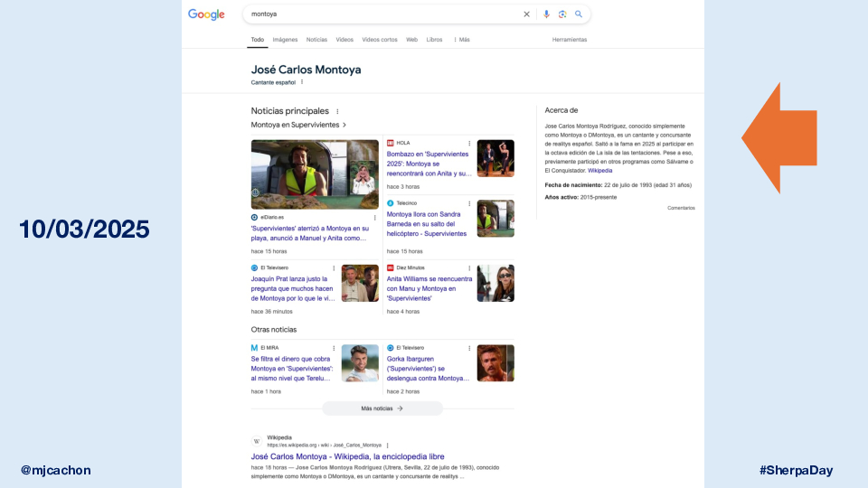Viewport: 868px width, 488px height.
Task: Click the Telecinco source logo icon
Action: 391,203
